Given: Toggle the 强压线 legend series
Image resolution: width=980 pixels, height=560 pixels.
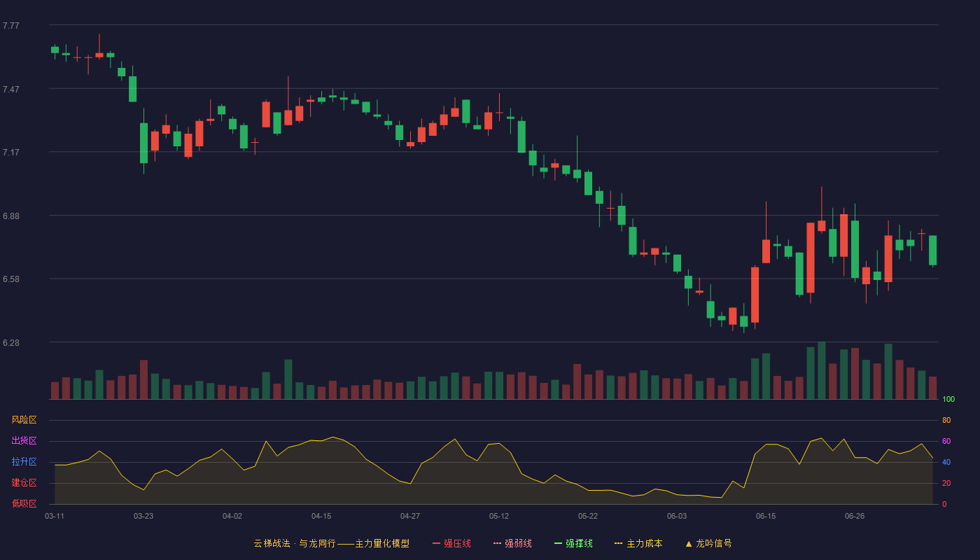Looking at the screenshot, I should click(x=451, y=543).
